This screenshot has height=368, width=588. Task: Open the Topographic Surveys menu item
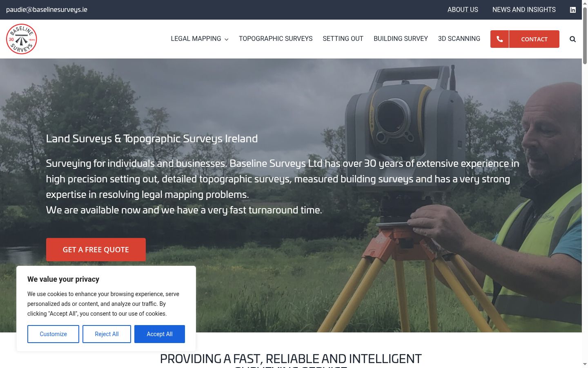(x=276, y=39)
